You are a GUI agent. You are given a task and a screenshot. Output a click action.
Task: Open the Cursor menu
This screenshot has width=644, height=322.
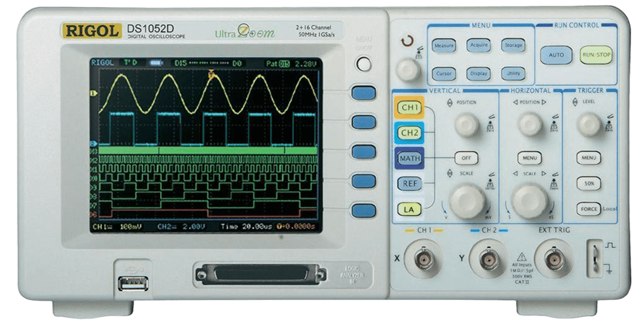pyautogui.click(x=444, y=74)
